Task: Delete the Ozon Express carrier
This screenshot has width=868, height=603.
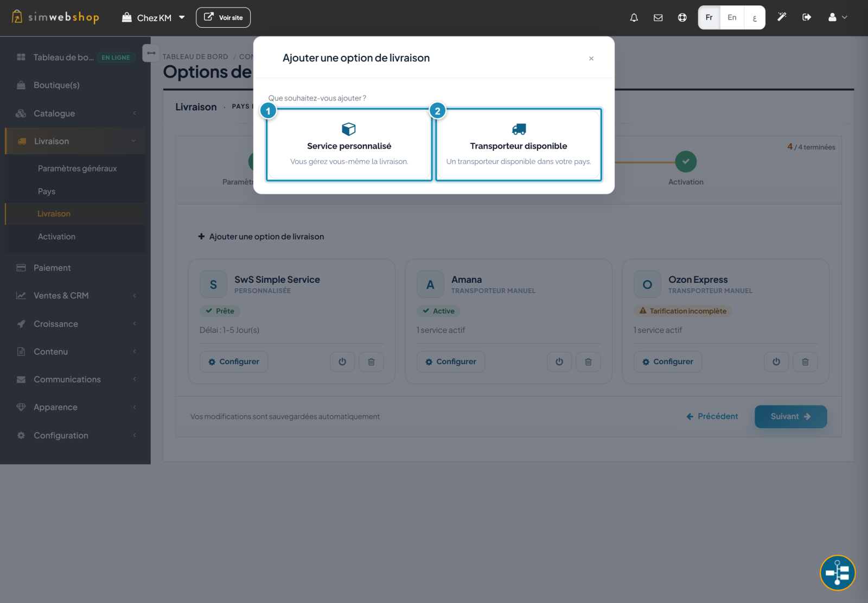Action: point(806,361)
